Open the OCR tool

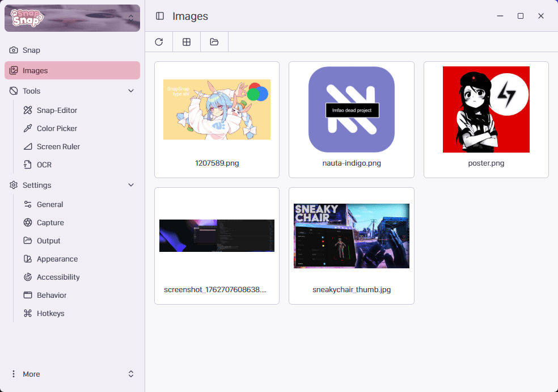point(44,165)
